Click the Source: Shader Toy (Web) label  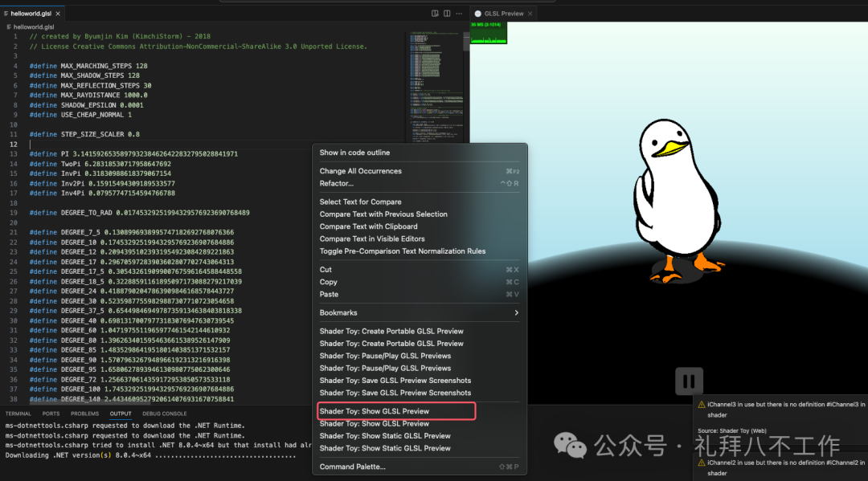pyautogui.click(x=732, y=430)
